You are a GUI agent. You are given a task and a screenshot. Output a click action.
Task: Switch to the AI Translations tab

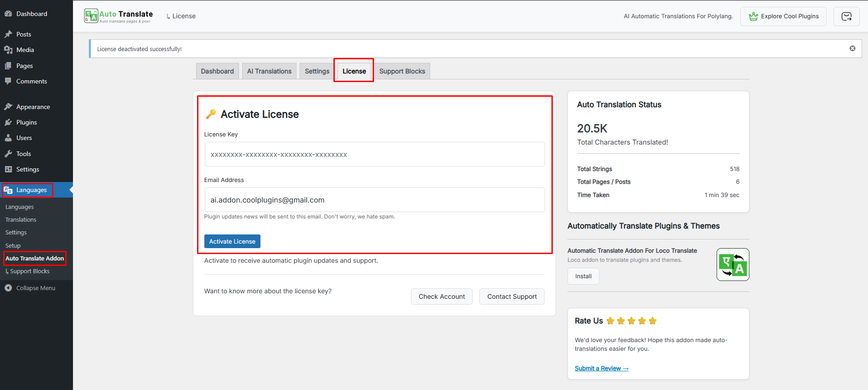coord(269,71)
